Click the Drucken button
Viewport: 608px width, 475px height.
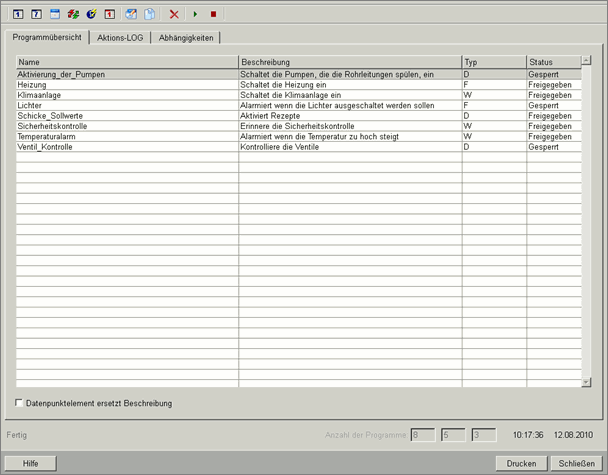point(521,463)
